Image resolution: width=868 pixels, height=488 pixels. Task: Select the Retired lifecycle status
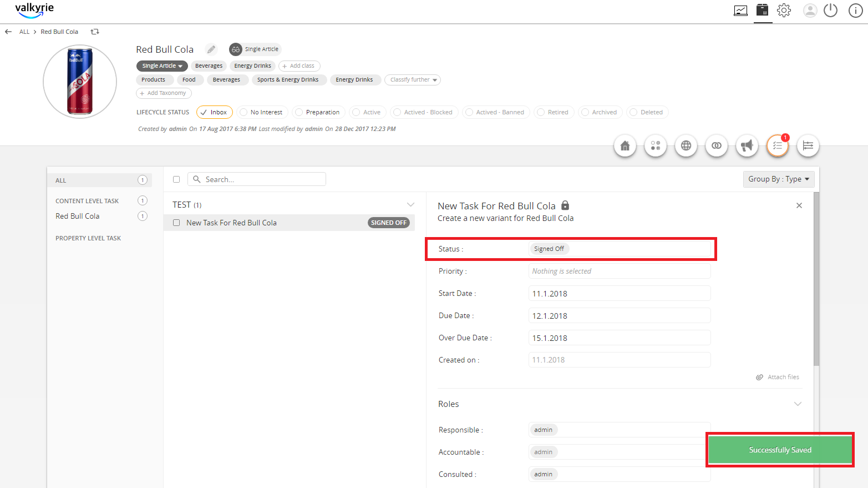click(554, 112)
